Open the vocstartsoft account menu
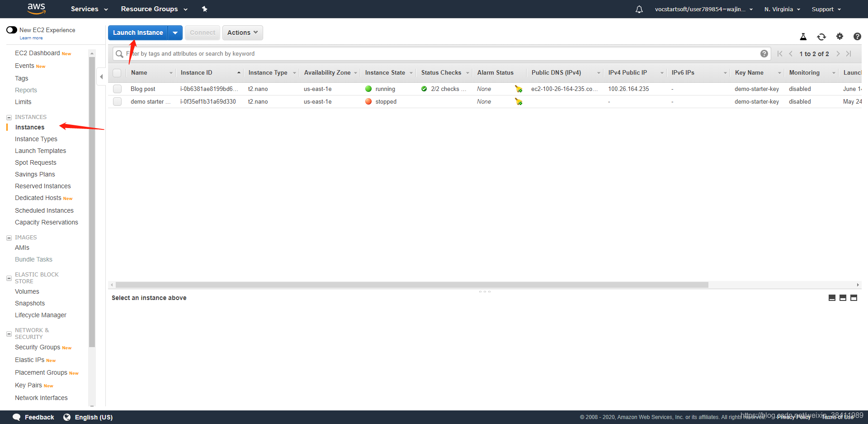Viewport: 868px width, 424px height. pyautogui.click(x=704, y=9)
